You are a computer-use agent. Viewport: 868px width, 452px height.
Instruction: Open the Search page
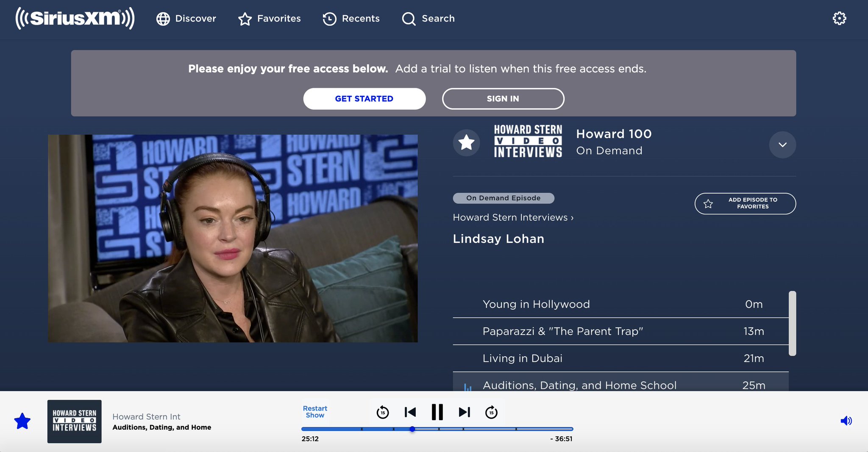(x=428, y=19)
